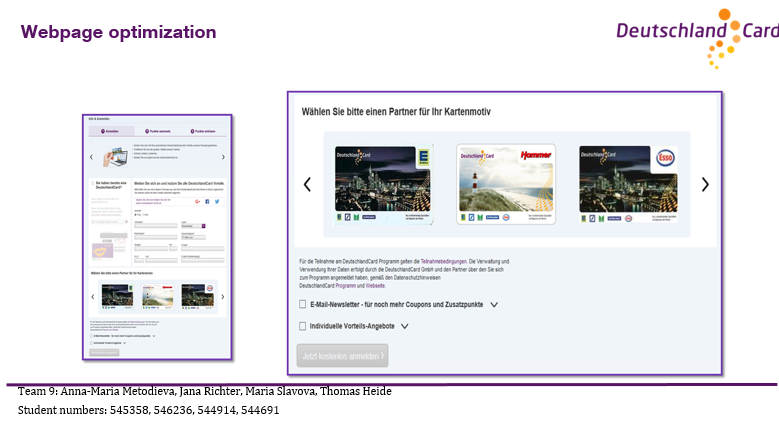Click Nachname input field in small preview

(156, 237)
